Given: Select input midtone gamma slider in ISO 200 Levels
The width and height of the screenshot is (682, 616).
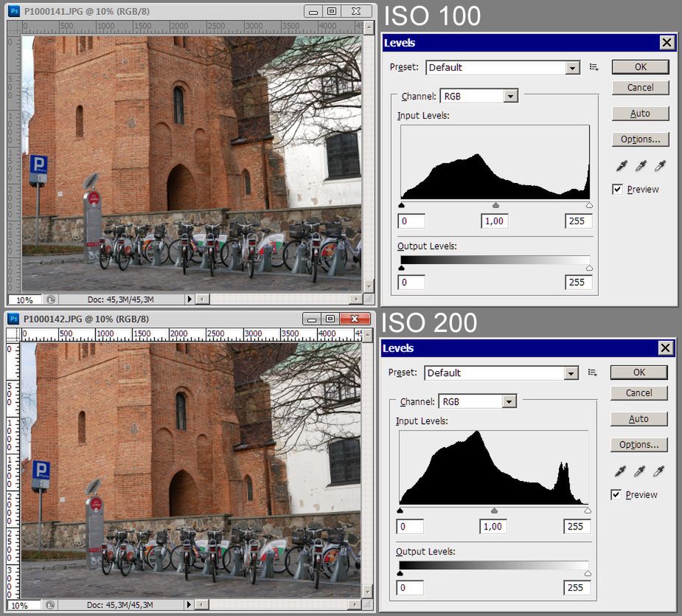Looking at the screenshot, I should tap(494, 511).
